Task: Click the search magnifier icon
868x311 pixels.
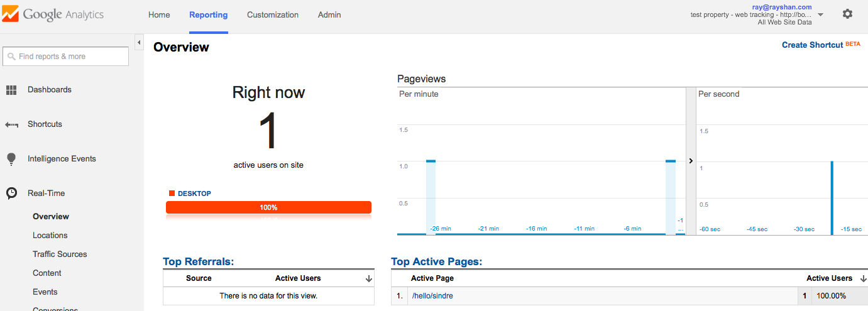Action: [11, 57]
